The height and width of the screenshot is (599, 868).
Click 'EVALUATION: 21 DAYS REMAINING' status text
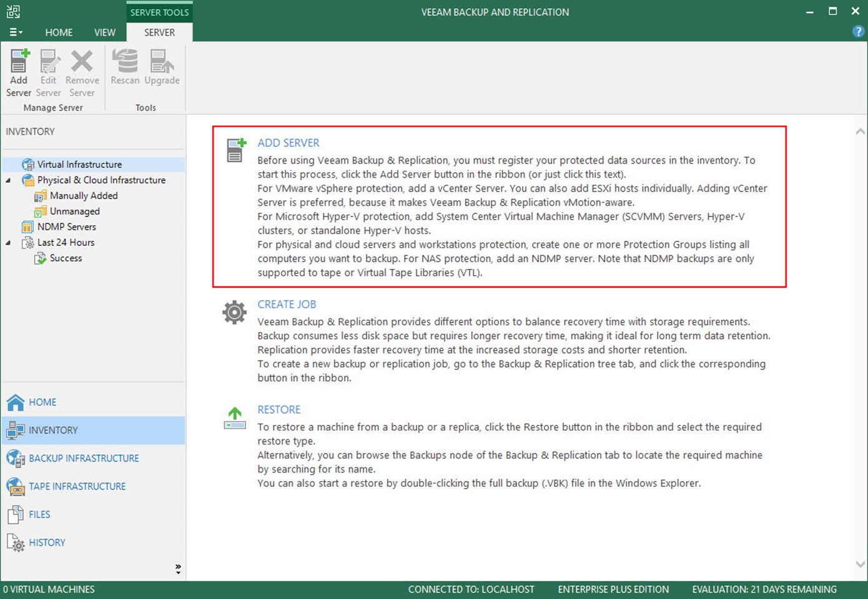click(764, 590)
